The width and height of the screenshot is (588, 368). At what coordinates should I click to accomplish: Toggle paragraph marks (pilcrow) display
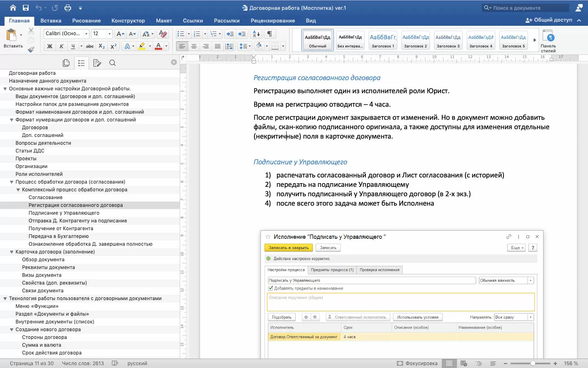click(x=269, y=34)
